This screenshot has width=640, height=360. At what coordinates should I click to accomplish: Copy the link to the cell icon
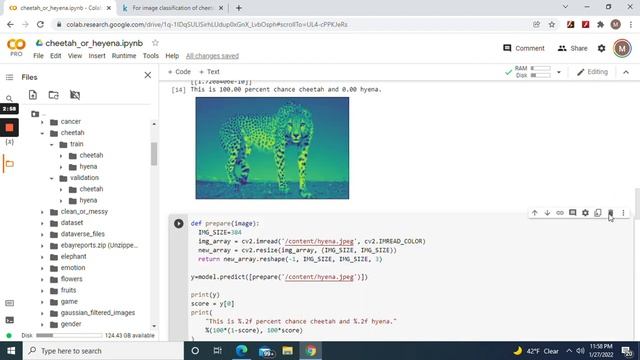(560, 213)
